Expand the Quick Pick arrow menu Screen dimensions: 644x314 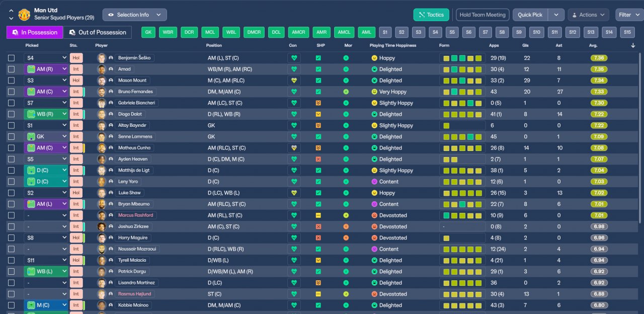pos(556,15)
